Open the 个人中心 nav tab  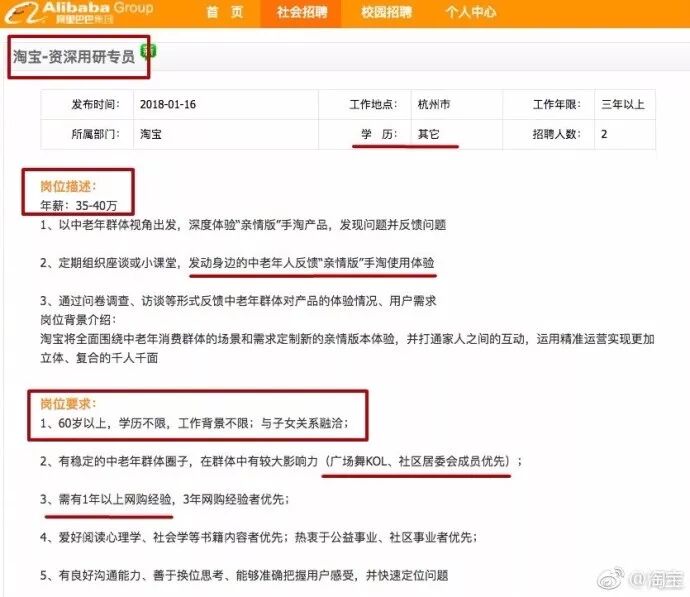pyautogui.click(x=470, y=12)
